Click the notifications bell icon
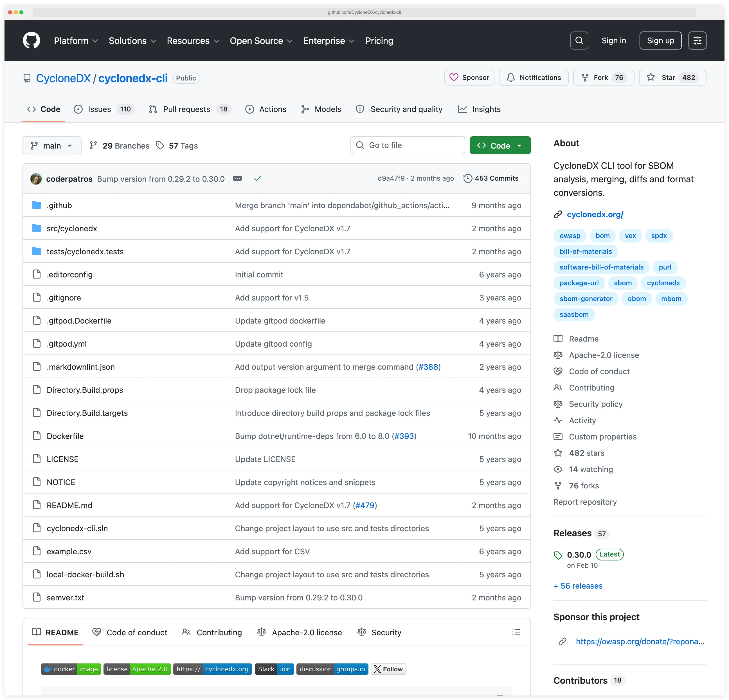729x700 pixels. pos(511,77)
